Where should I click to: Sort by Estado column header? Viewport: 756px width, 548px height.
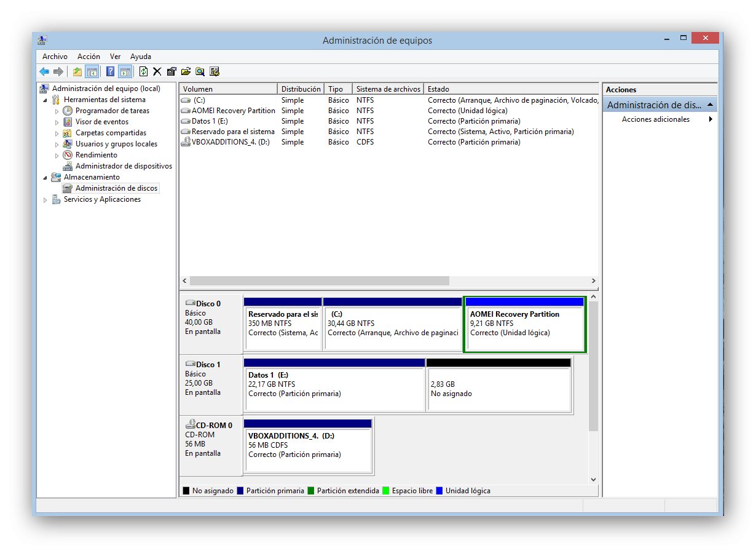511,89
